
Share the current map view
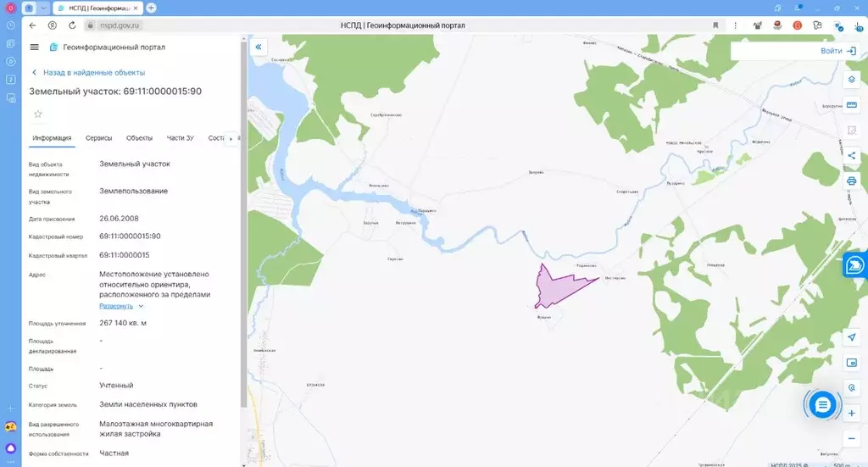(x=852, y=155)
